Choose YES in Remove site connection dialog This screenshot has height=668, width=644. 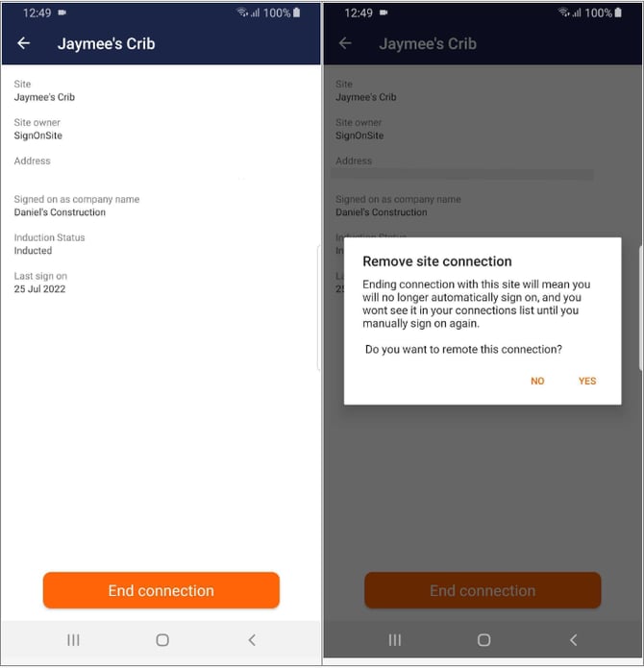587,381
